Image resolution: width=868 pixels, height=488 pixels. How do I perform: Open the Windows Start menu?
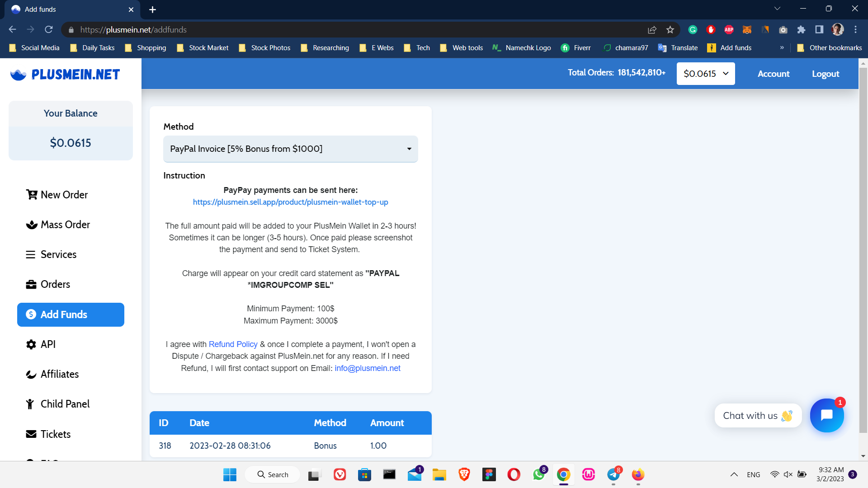(x=230, y=474)
